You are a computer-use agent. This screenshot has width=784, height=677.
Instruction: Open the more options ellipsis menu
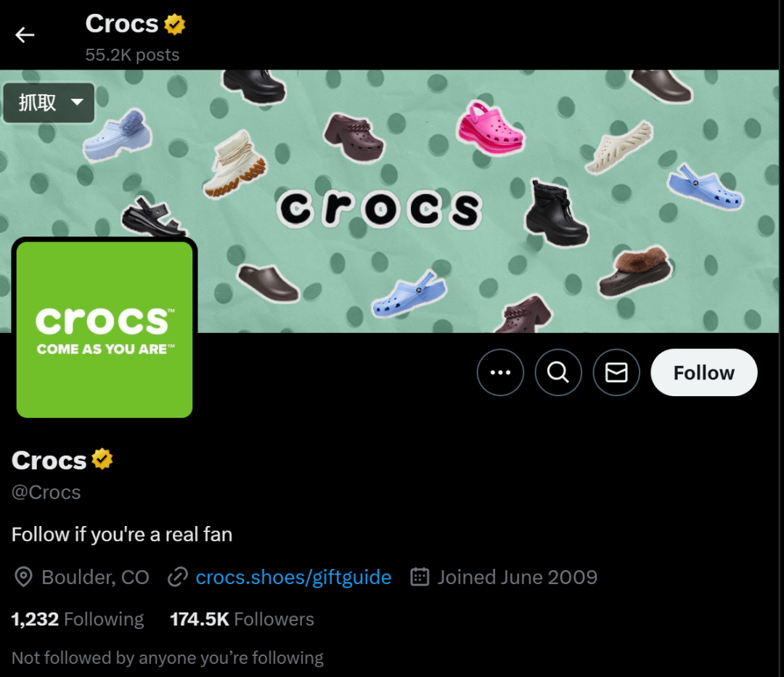pyautogui.click(x=500, y=372)
